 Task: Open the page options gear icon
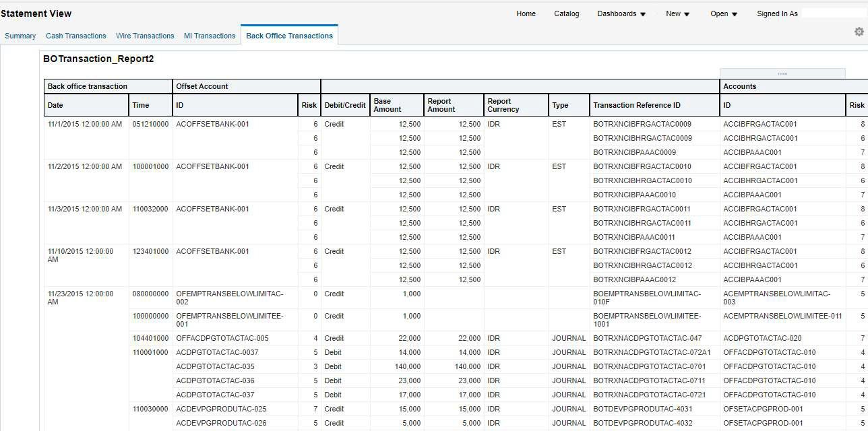click(859, 31)
